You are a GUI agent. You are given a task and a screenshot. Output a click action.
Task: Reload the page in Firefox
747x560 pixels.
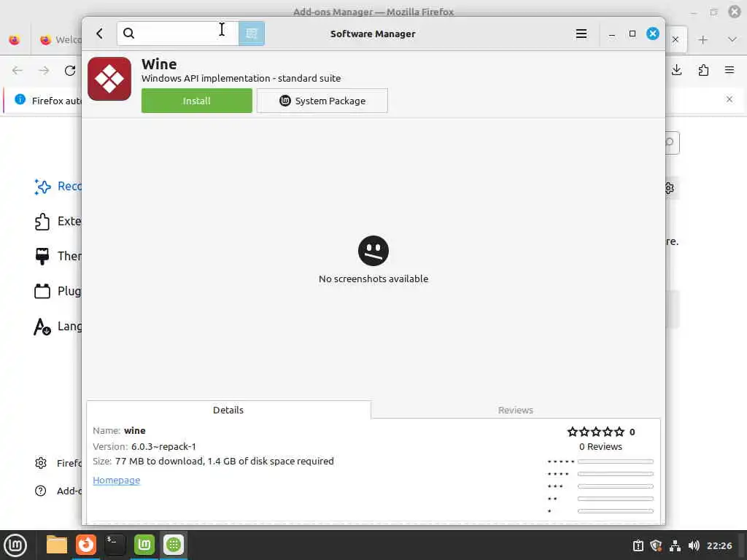tap(70, 71)
